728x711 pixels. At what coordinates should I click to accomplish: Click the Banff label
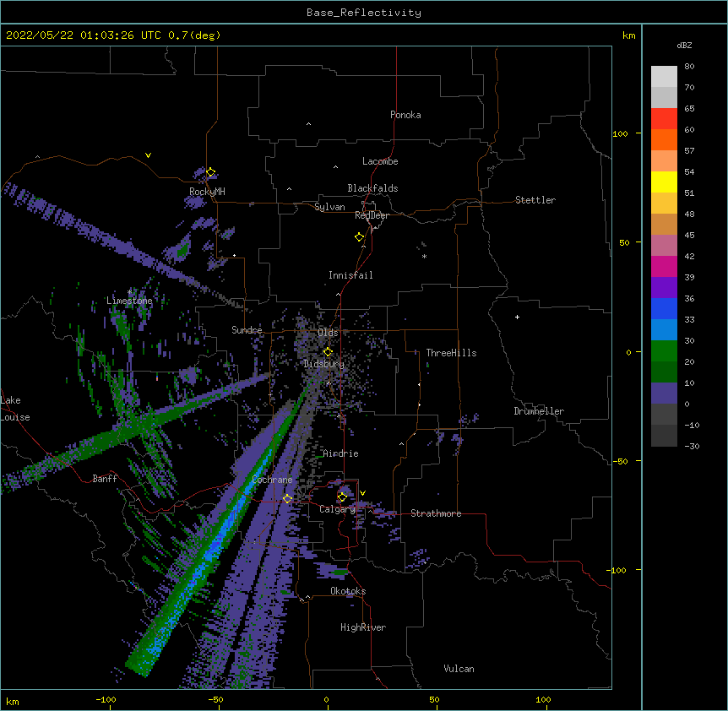[x=105, y=479]
